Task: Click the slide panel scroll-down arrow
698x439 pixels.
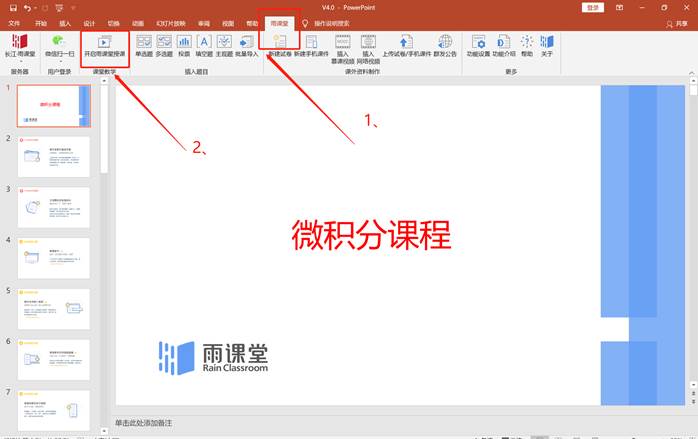Action: click(x=104, y=431)
